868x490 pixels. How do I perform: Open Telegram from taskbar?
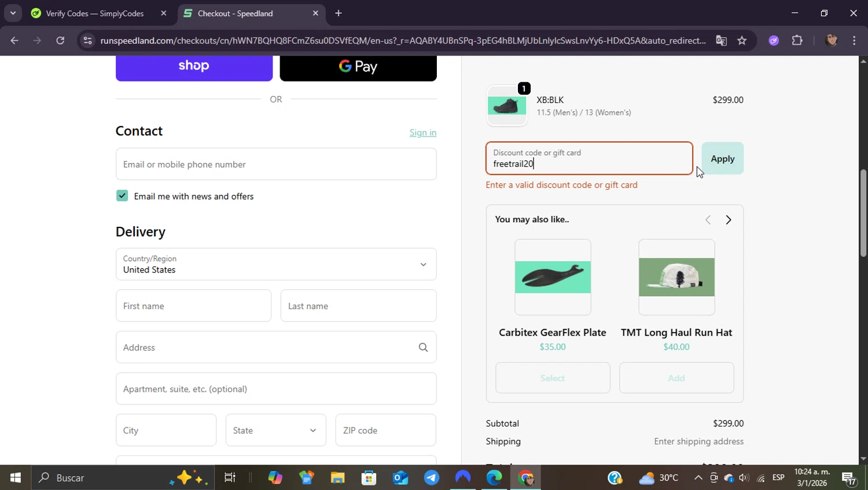(x=432, y=478)
